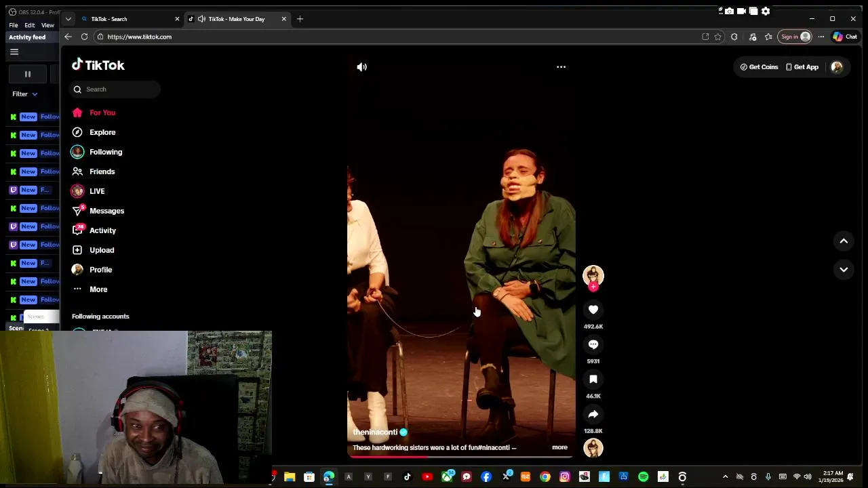The height and width of the screenshot is (488, 868).
Task: Like the video with the heart icon
Action: point(593,310)
